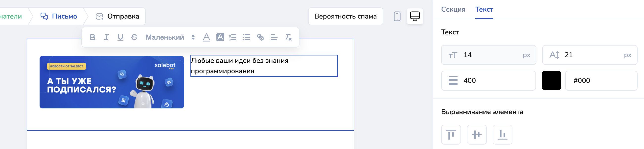Viewport: 644px width, 149px height.
Task: Go to the Отправка step
Action: point(117,16)
